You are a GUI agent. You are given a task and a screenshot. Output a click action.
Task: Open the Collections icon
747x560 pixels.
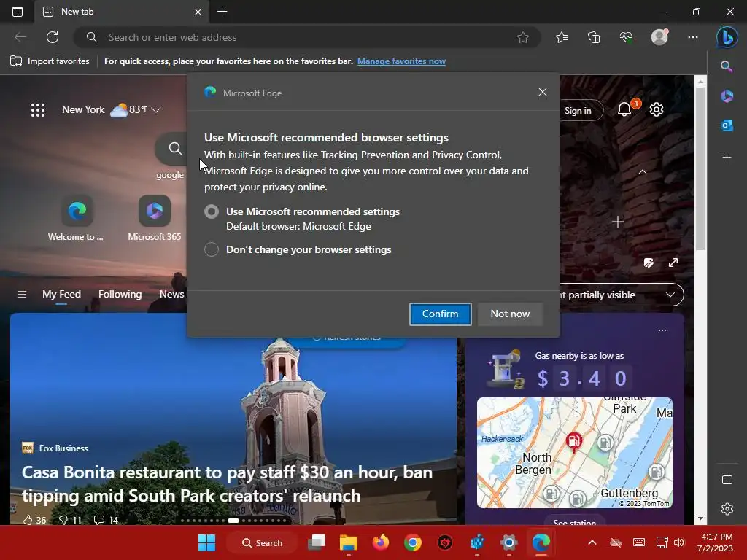point(594,37)
